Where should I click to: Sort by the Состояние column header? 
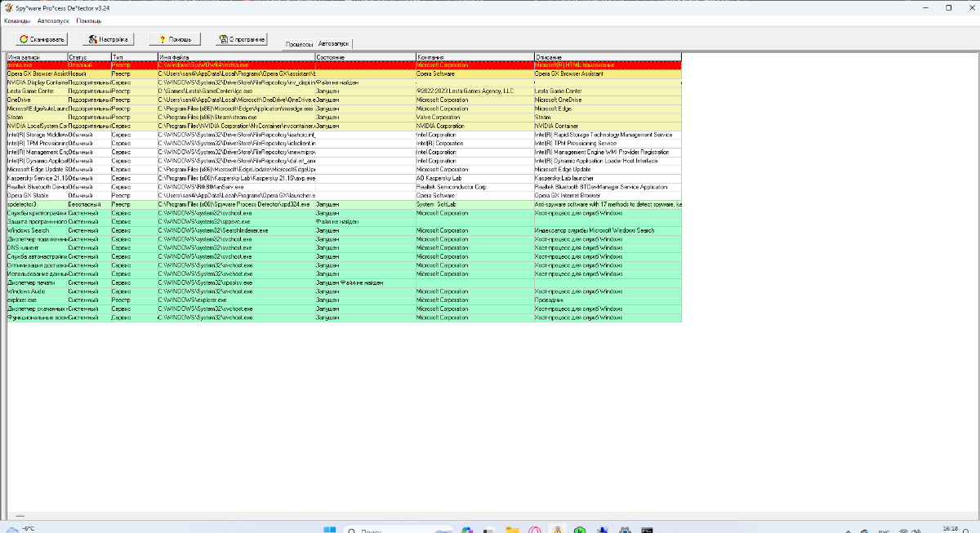click(365, 57)
